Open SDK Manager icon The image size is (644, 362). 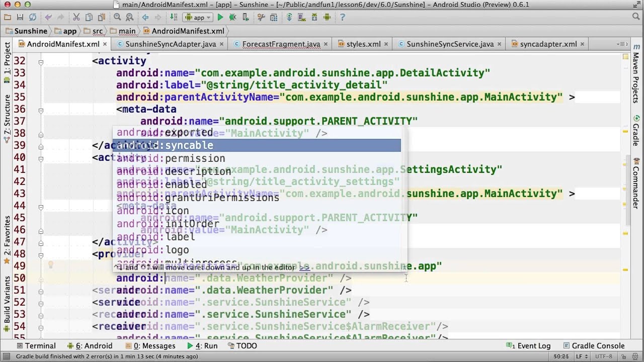tap(314, 17)
